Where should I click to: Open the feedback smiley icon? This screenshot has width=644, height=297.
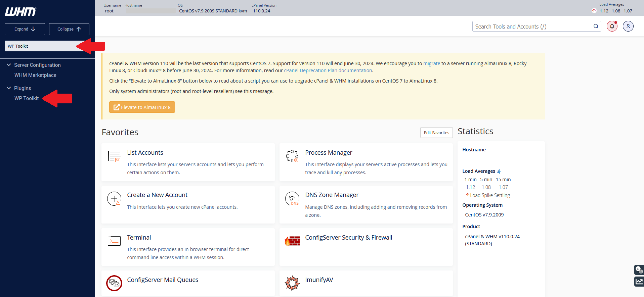click(639, 269)
